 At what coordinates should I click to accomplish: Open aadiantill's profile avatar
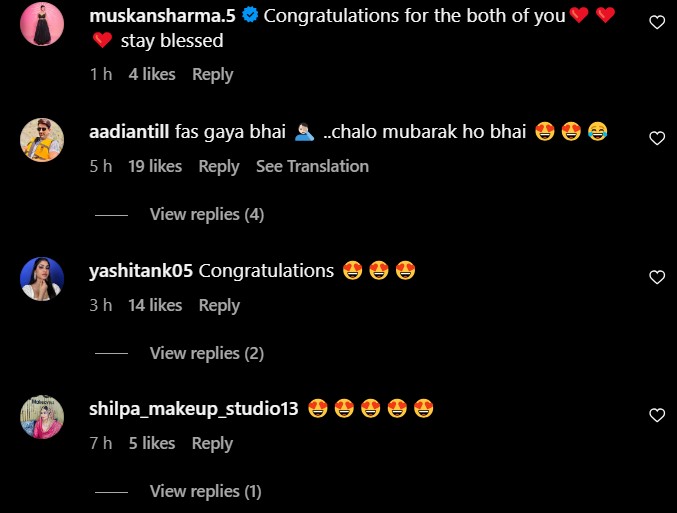(43, 141)
